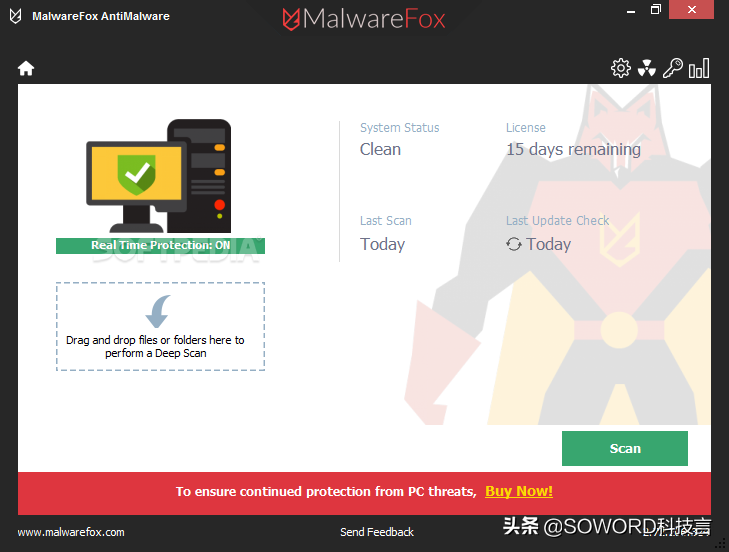Image resolution: width=729 pixels, height=552 pixels.
Task: Follow the Buy Now! link
Action: [519, 492]
